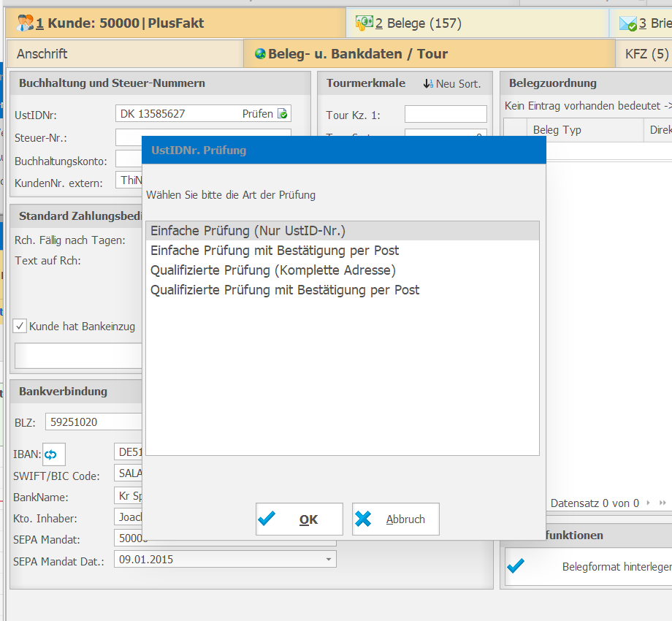672x621 pixels.
Task: Open the 2 Belege (157) tab
Action: (478, 23)
